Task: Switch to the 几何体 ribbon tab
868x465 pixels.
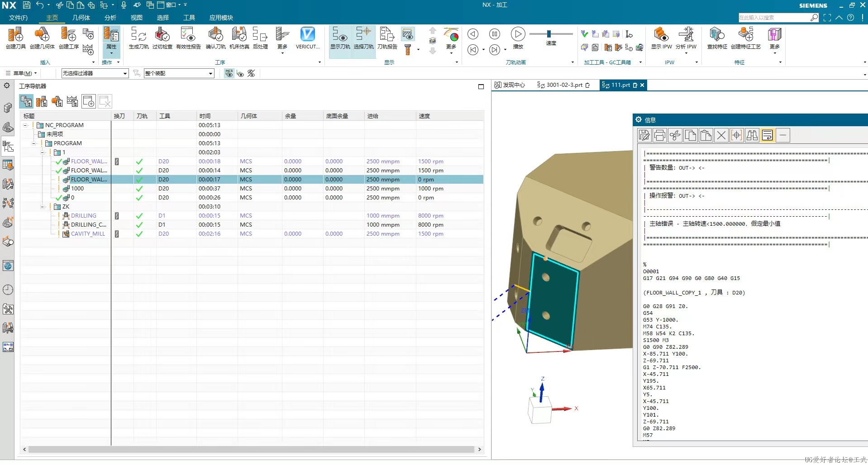Action: 81,18
